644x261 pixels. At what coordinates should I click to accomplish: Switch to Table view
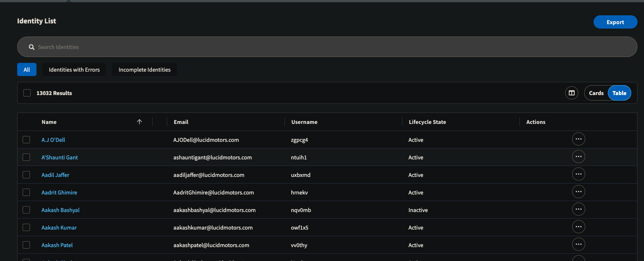(x=620, y=93)
